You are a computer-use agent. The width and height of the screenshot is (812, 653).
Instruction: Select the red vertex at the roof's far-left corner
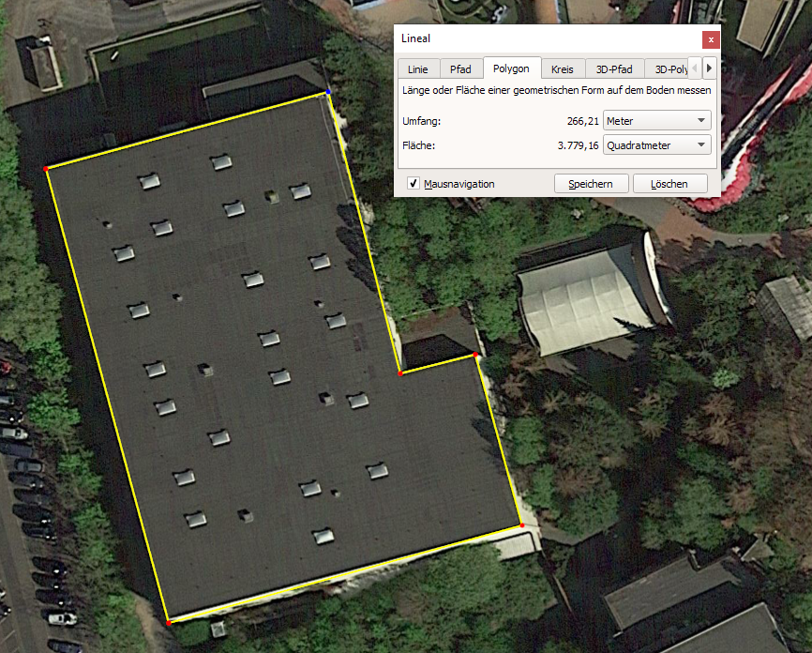coord(45,169)
